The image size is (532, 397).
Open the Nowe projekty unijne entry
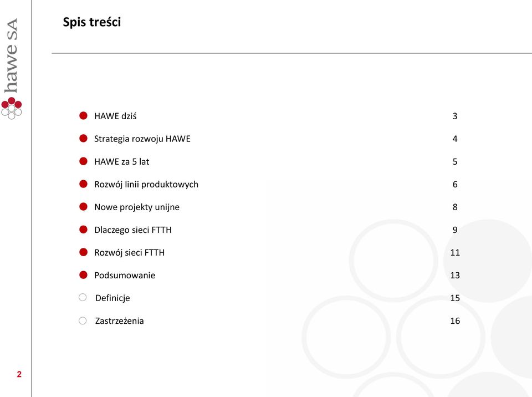[x=137, y=207]
